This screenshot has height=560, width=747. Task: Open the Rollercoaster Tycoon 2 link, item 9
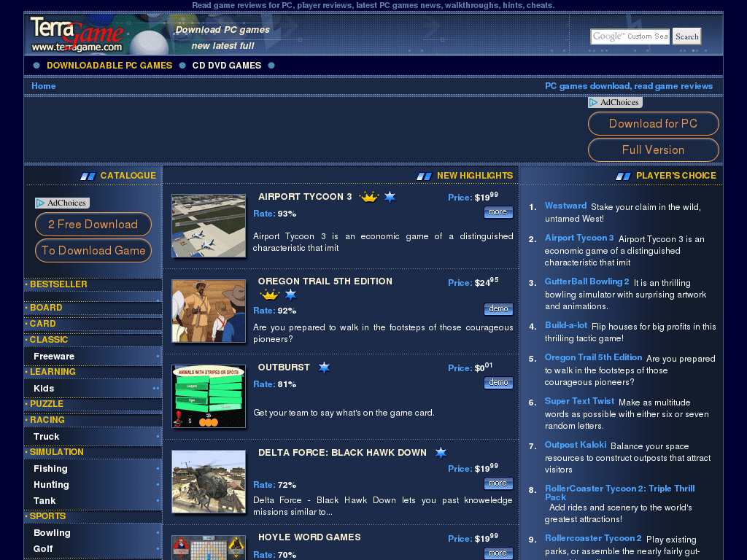click(x=593, y=538)
